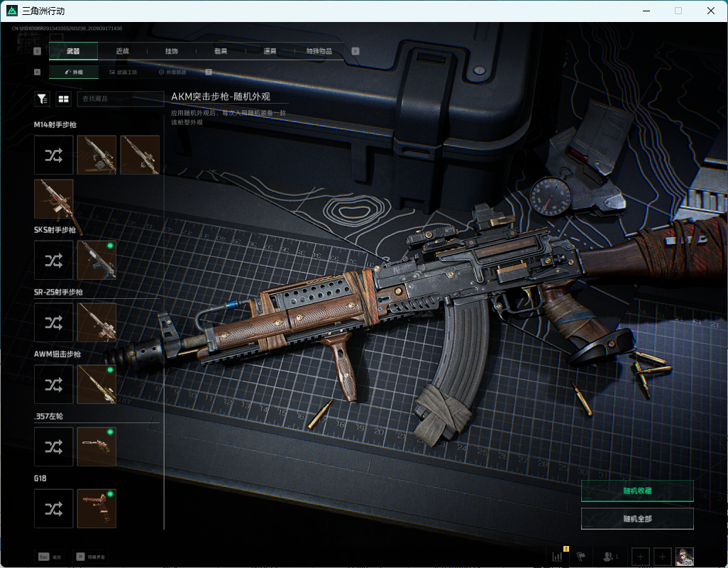Switch to the 特殊物品 tab
Viewport: 728px width, 568px height.
[319, 51]
